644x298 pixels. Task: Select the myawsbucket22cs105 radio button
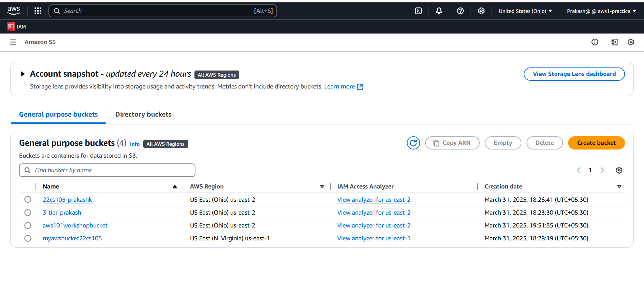pyautogui.click(x=28, y=238)
